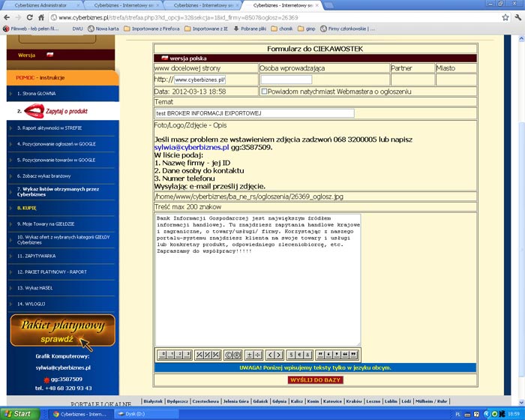Image resolution: width=525 pixels, height=420 pixels.
Task: Click the Polish flag next to Wersja
Action: (x=50, y=55)
